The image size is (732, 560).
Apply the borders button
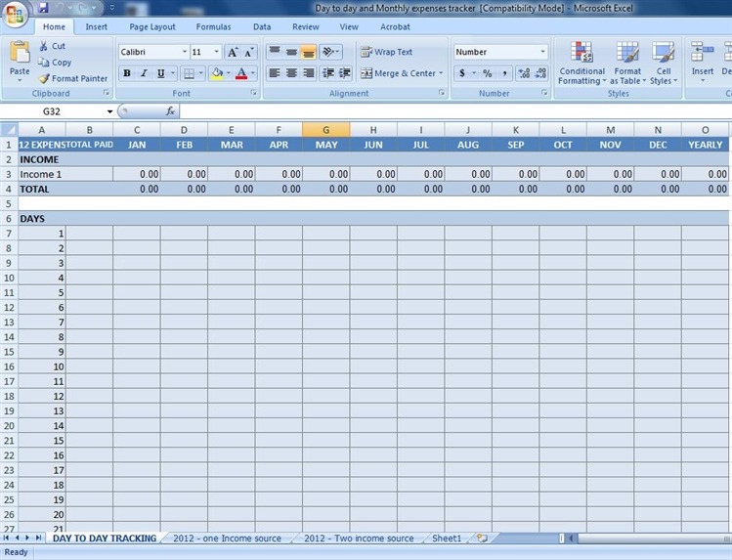pyautogui.click(x=189, y=73)
